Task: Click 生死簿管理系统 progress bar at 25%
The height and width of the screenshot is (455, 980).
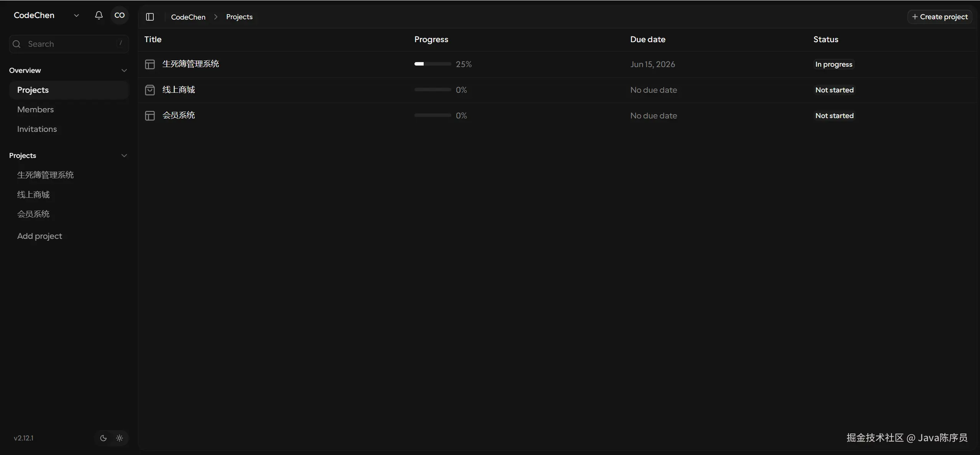Action: point(432,64)
